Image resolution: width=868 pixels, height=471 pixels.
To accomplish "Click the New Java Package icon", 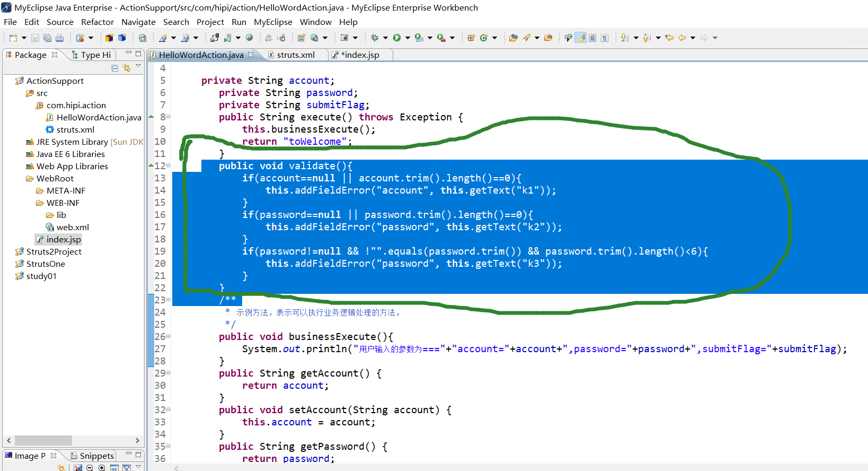I will point(471,38).
